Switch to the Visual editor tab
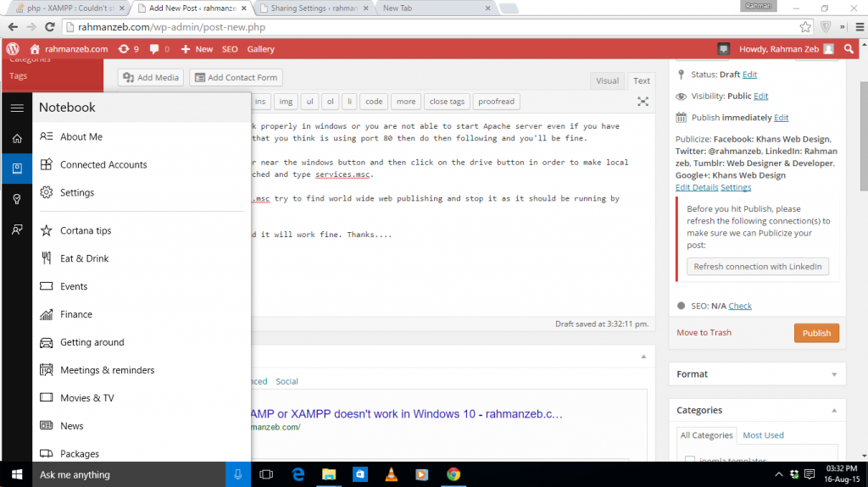The image size is (868, 487). [x=607, y=80]
